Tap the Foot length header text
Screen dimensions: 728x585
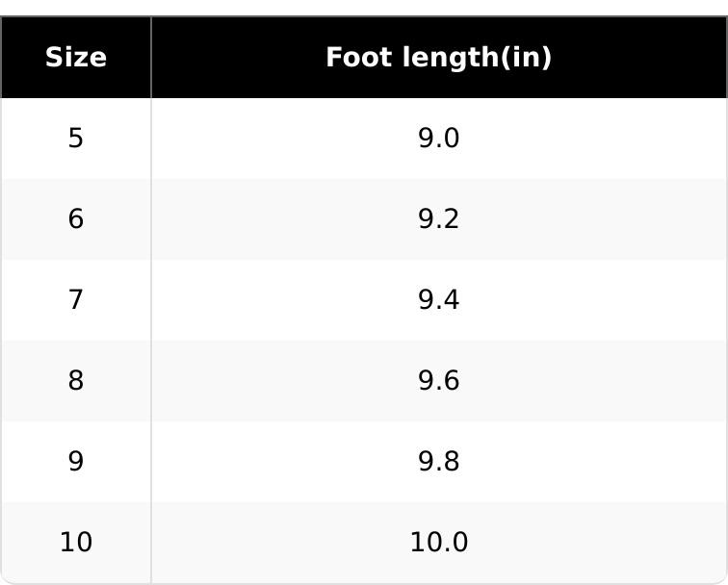[x=411, y=57]
